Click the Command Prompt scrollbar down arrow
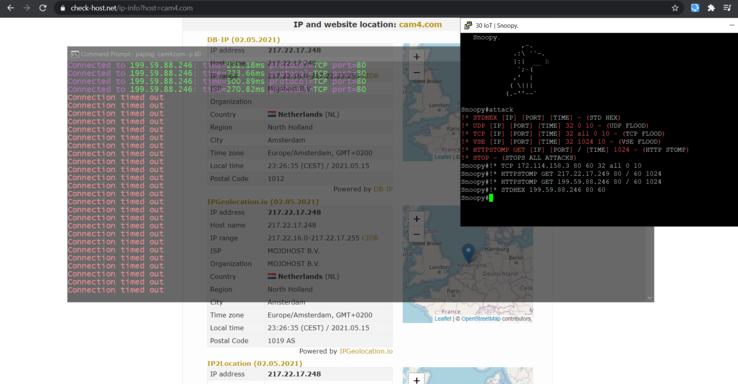 [650, 297]
